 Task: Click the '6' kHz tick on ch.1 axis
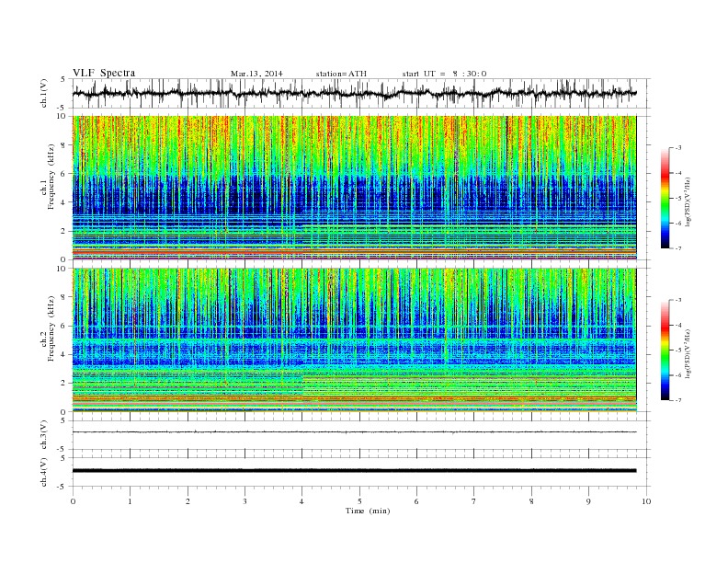click(64, 174)
